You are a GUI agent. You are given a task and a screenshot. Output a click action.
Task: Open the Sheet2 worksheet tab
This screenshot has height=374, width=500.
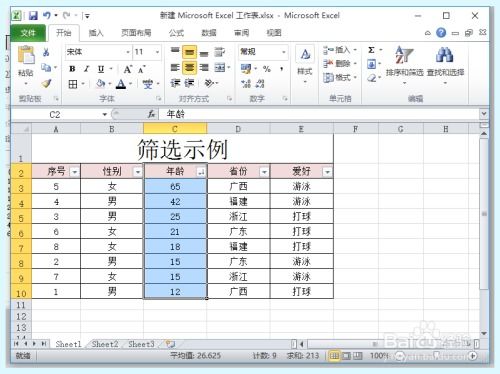point(105,344)
